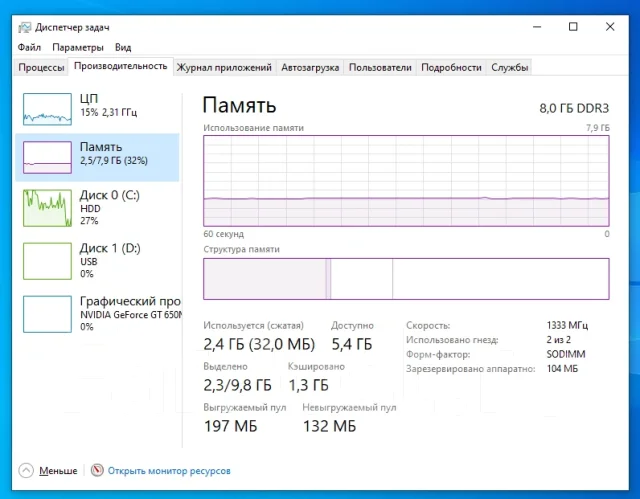Click the SODIMM form factor value
Viewport: 640px width, 499px height.
coord(566,354)
